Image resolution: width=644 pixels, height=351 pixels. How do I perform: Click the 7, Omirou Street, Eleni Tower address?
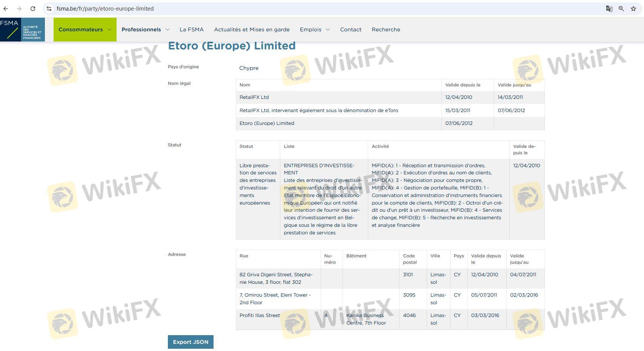click(x=275, y=299)
